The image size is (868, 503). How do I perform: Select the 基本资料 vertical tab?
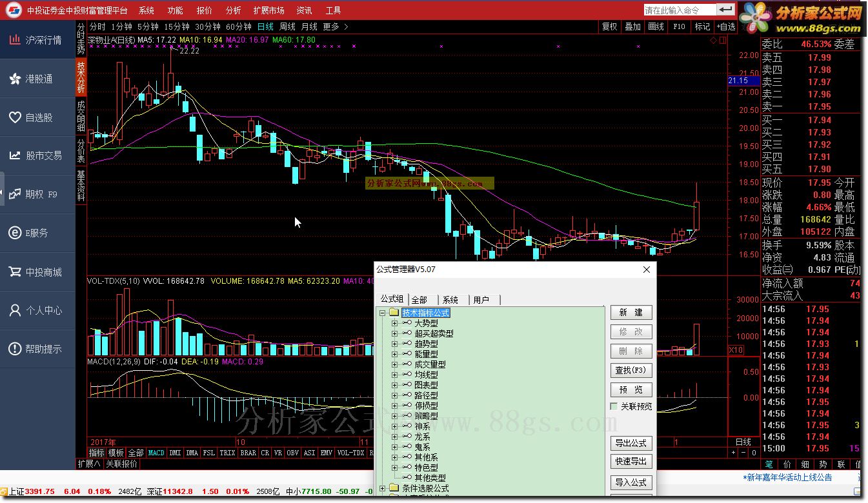pos(81,186)
